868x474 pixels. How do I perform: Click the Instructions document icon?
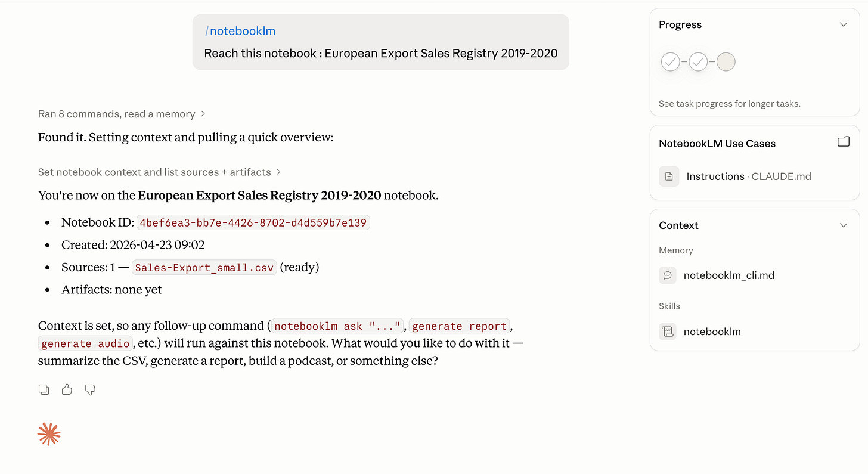pyautogui.click(x=669, y=176)
